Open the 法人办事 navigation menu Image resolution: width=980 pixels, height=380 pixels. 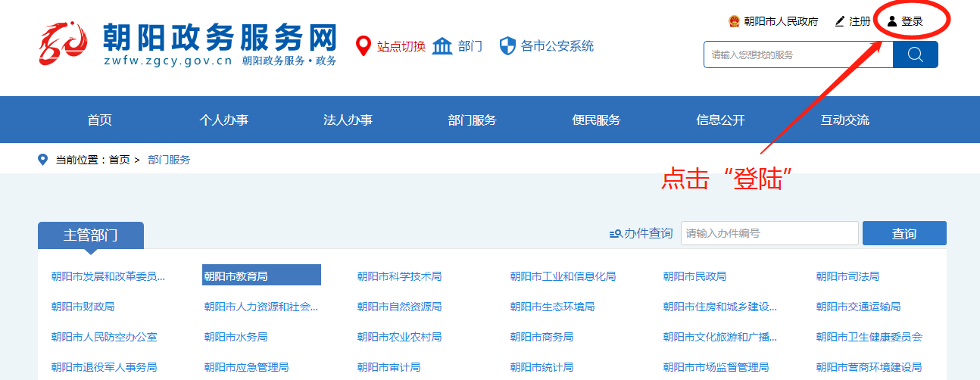(x=348, y=120)
